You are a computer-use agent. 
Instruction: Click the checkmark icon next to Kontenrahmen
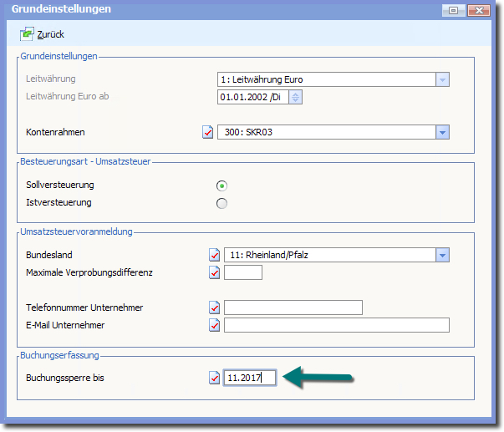[x=208, y=132]
